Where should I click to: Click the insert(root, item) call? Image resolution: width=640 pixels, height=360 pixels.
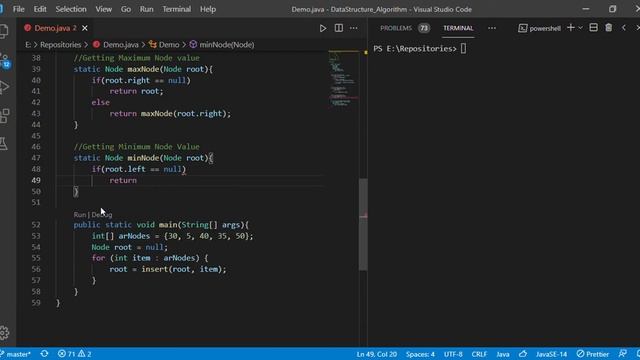coord(183,269)
